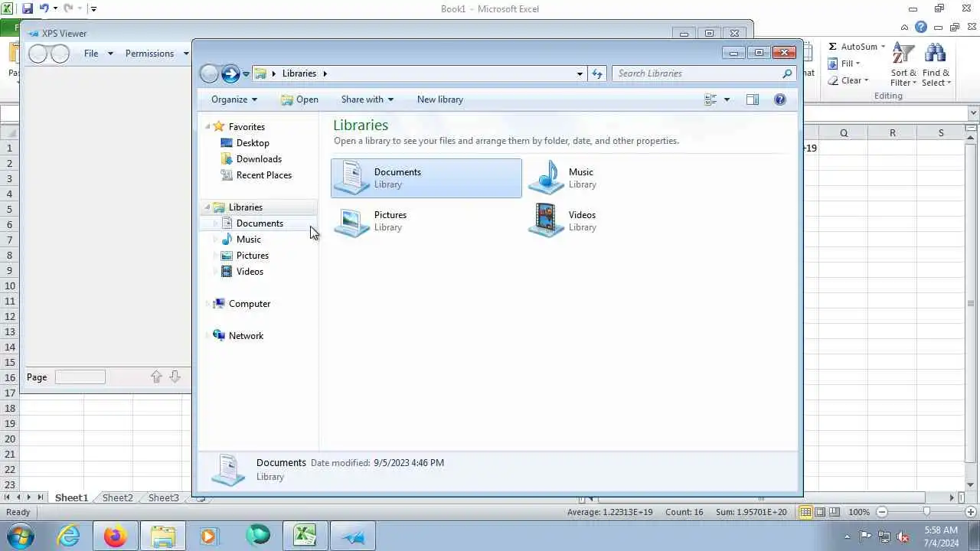Click Undo in Excel quick access toolbar

click(x=44, y=8)
